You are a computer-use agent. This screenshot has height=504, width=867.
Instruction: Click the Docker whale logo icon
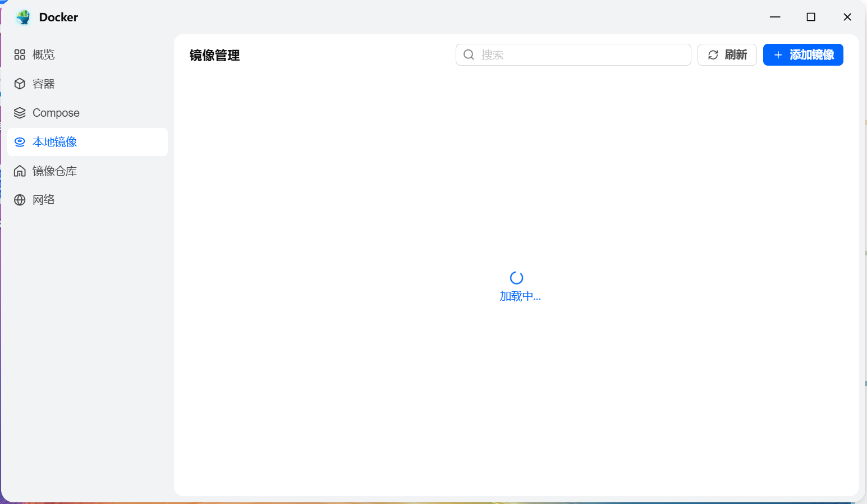pos(22,17)
